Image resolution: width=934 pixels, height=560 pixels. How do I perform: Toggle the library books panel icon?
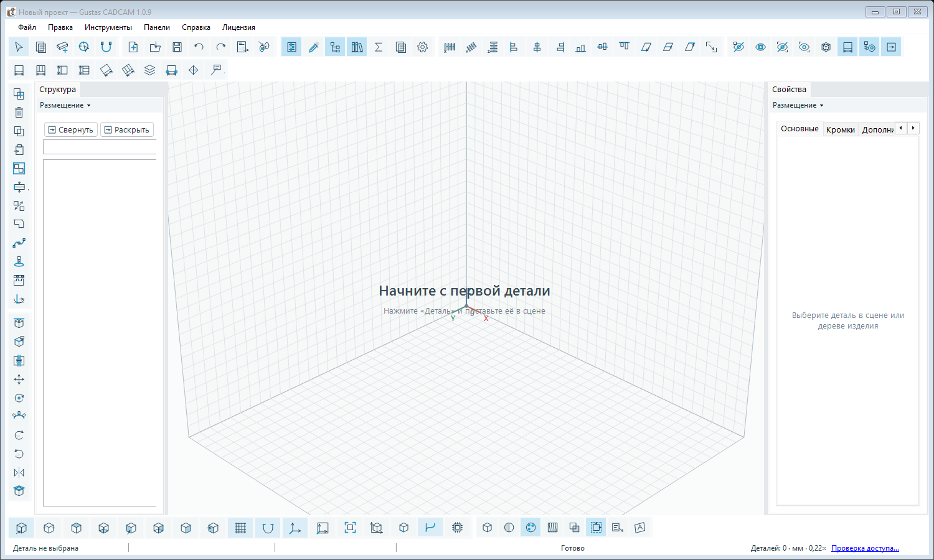point(357,47)
